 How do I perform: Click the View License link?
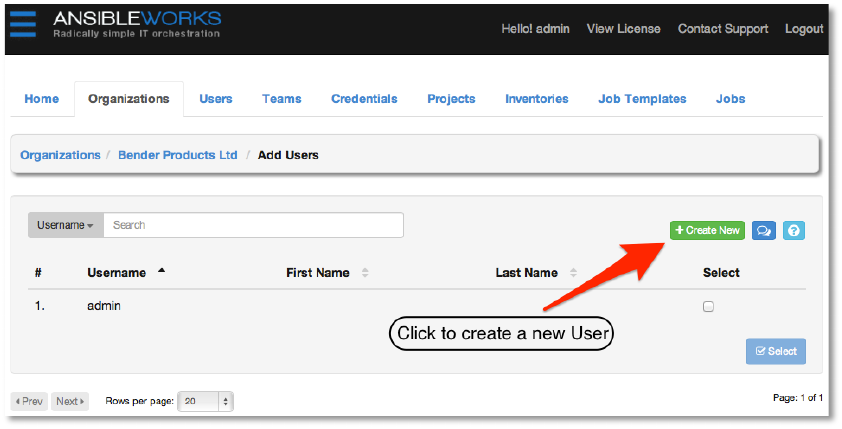click(623, 29)
